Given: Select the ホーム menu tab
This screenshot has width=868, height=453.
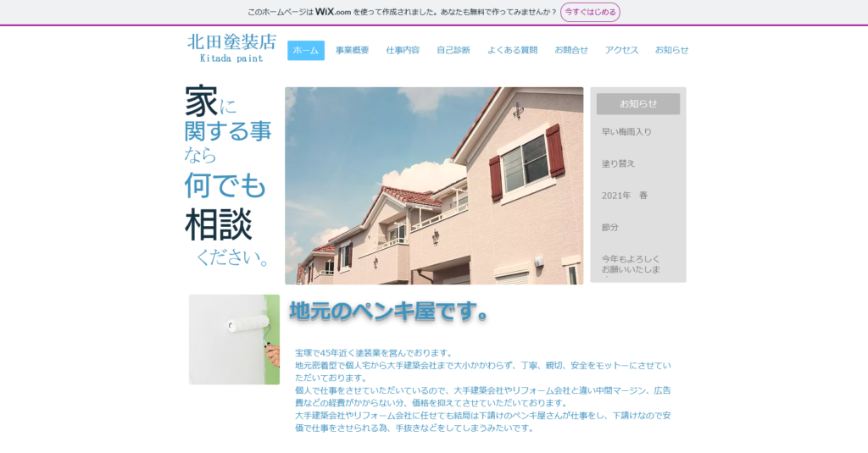Looking at the screenshot, I should click(305, 50).
